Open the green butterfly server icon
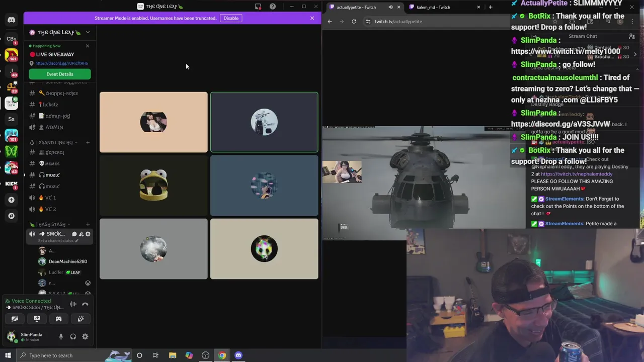 pyautogui.click(x=11, y=151)
